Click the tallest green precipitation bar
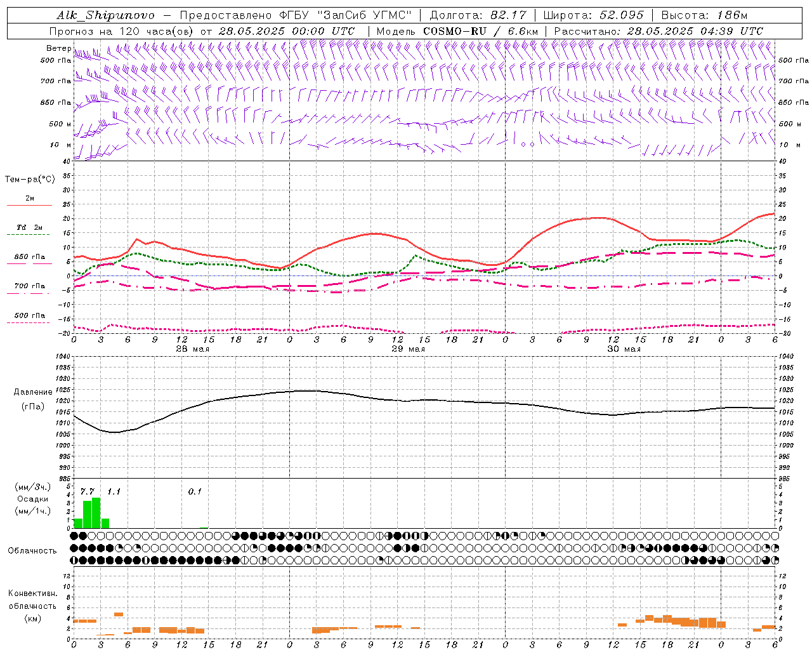 tap(96, 513)
